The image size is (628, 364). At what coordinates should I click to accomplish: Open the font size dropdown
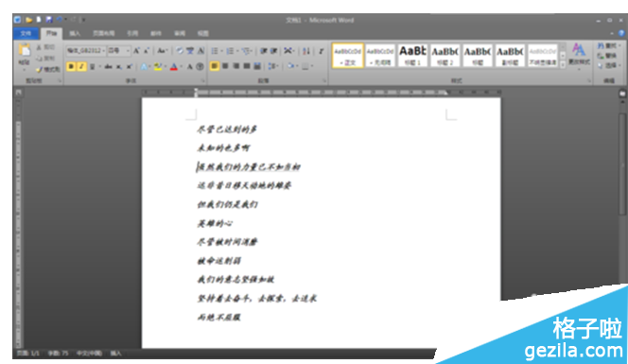pos(128,51)
